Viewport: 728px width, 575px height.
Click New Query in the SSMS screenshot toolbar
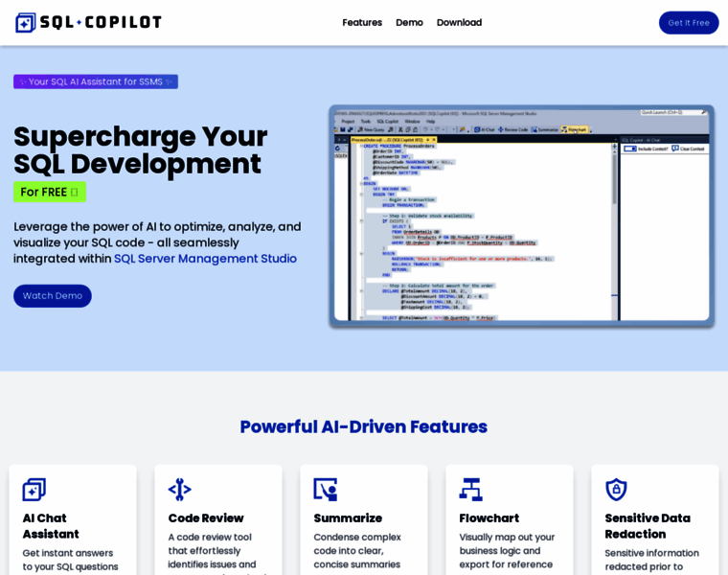click(x=370, y=129)
